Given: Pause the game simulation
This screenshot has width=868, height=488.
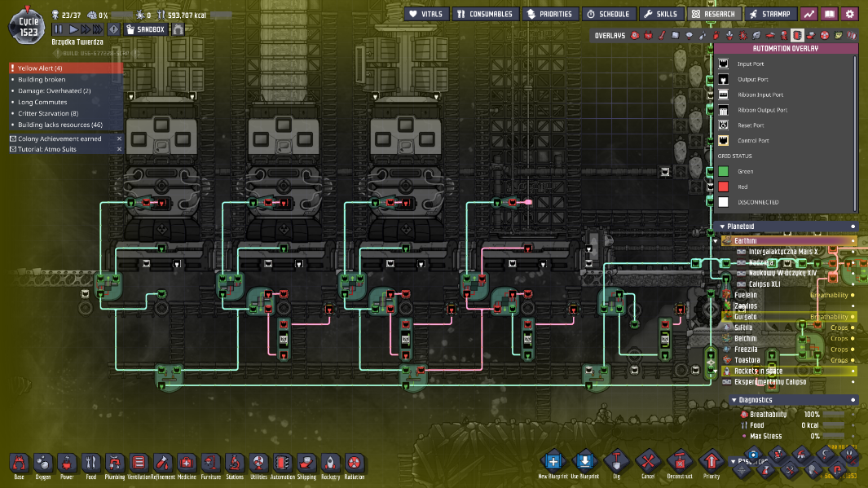Looking at the screenshot, I should (x=58, y=29).
